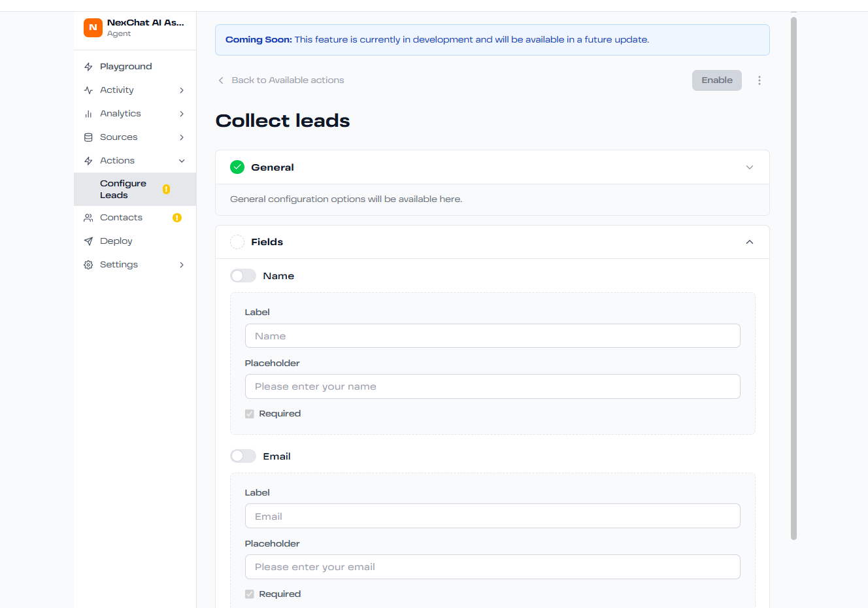The width and height of the screenshot is (868, 608).
Task: Open Configure Leads in the sidebar
Action: pyautogui.click(x=123, y=190)
